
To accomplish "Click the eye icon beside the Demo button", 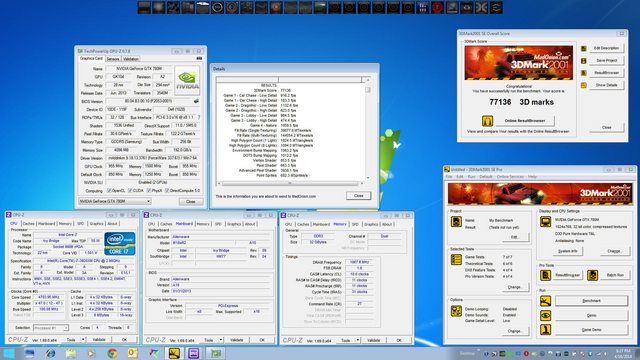I will (545, 315).
